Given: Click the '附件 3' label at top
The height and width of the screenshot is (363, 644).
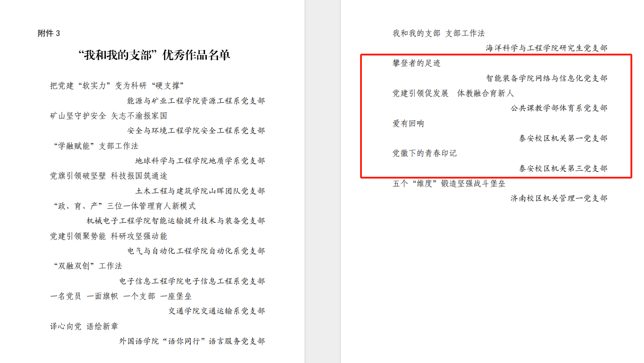Looking at the screenshot, I should pyautogui.click(x=49, y=33).
